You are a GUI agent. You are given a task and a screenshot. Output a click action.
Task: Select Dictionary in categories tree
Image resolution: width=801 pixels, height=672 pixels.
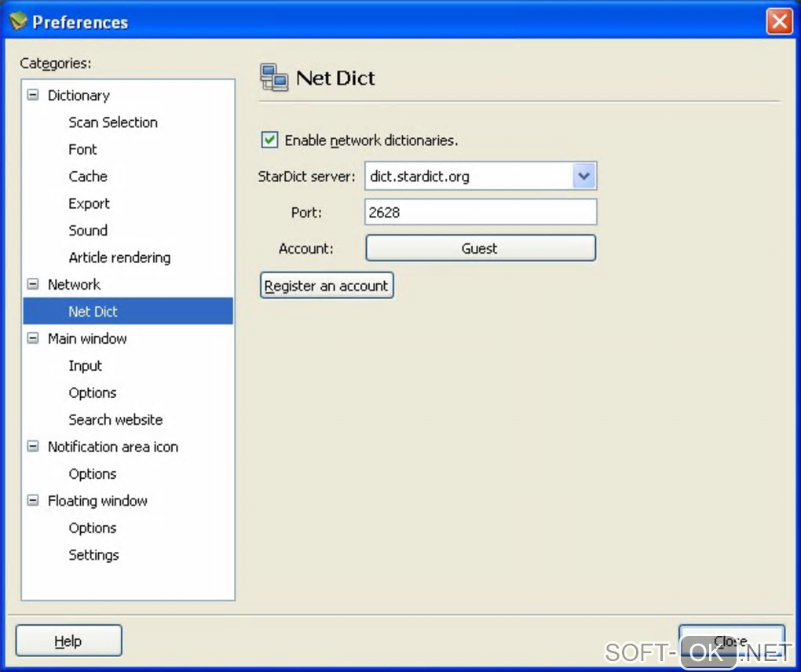point(79,96)
